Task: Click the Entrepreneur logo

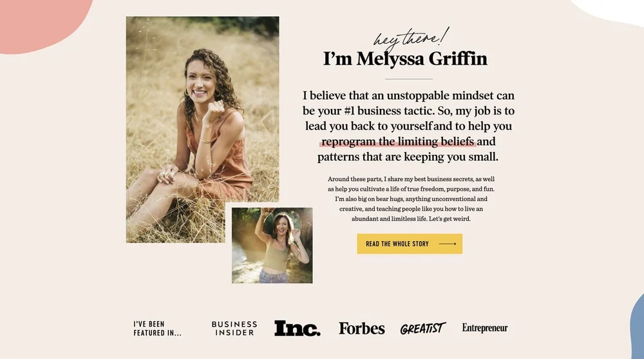Action: pyautogui.click(x=485, y=328)
